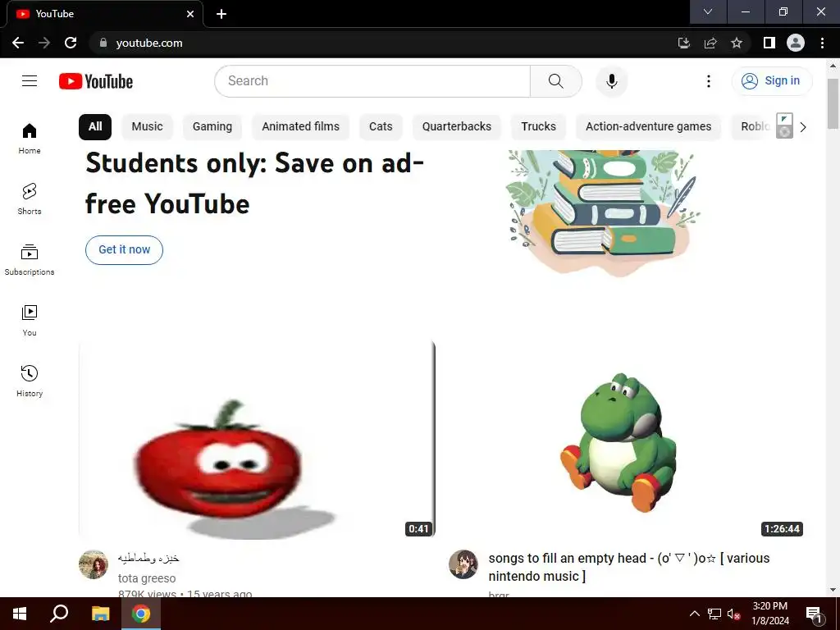This screenshot has height=630, width=840.
Task: Click the Get it now button
Action: click(x=125, y=249)
